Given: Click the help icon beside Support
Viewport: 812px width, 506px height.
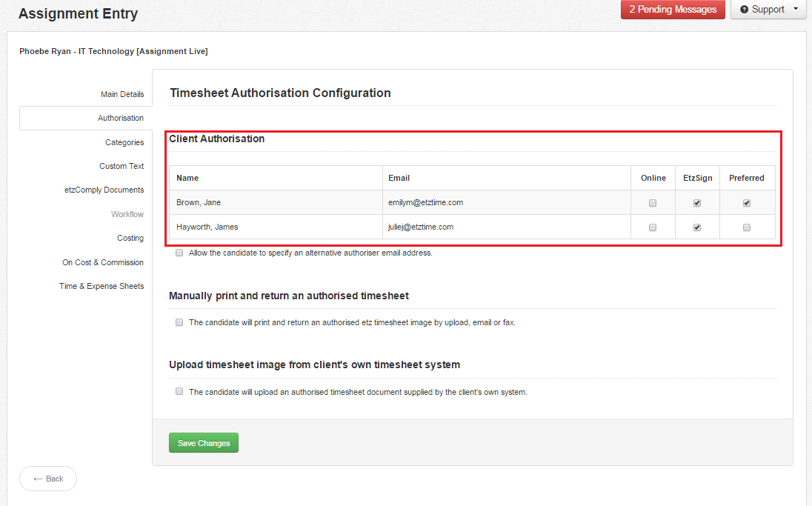Looking at the screenshot, I should (744, 10).
